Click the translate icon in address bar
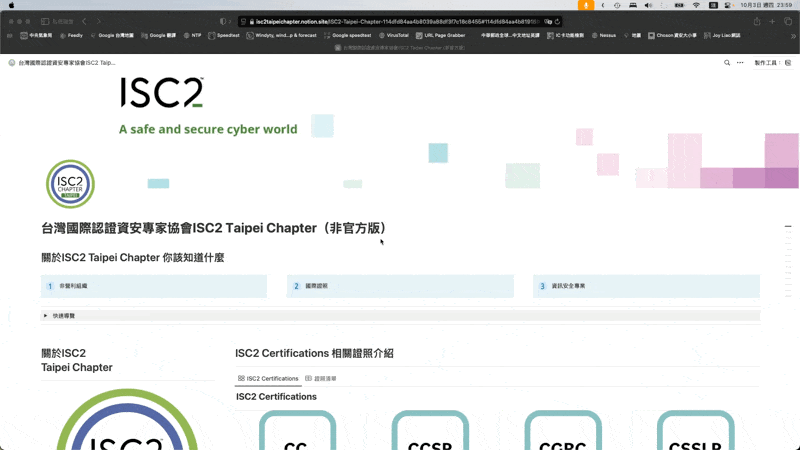Screen dimensions: 800x450 pyautogui.click(x=547, y=21)
